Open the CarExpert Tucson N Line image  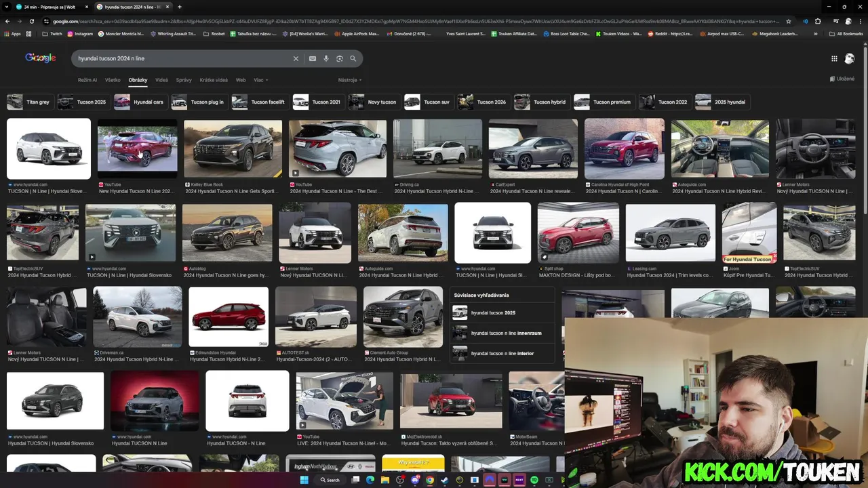click(533, 148)
